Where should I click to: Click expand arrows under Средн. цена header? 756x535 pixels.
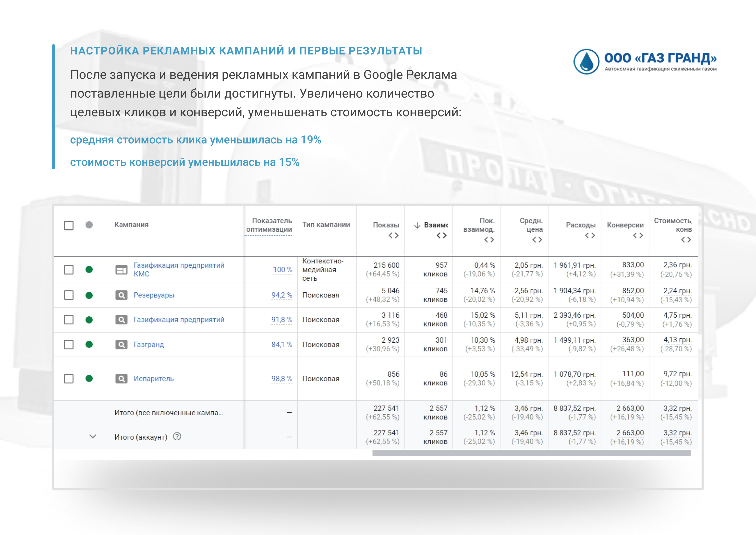tap(537, 240)
